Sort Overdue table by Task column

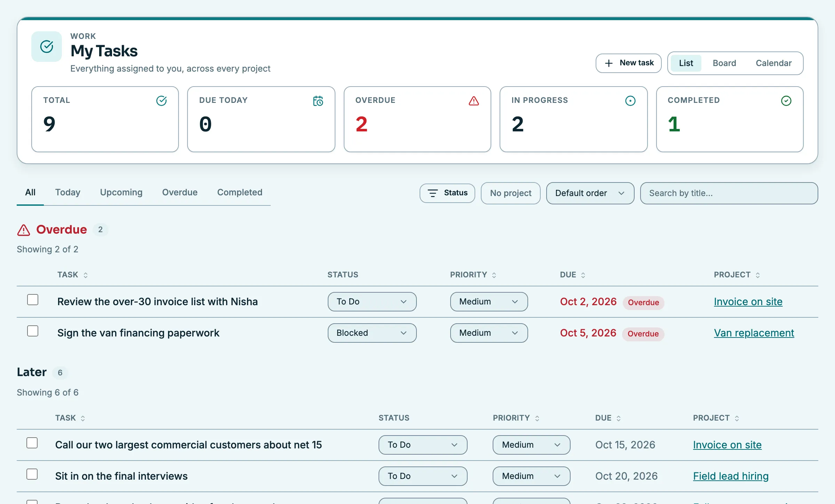tap(72, 275)
